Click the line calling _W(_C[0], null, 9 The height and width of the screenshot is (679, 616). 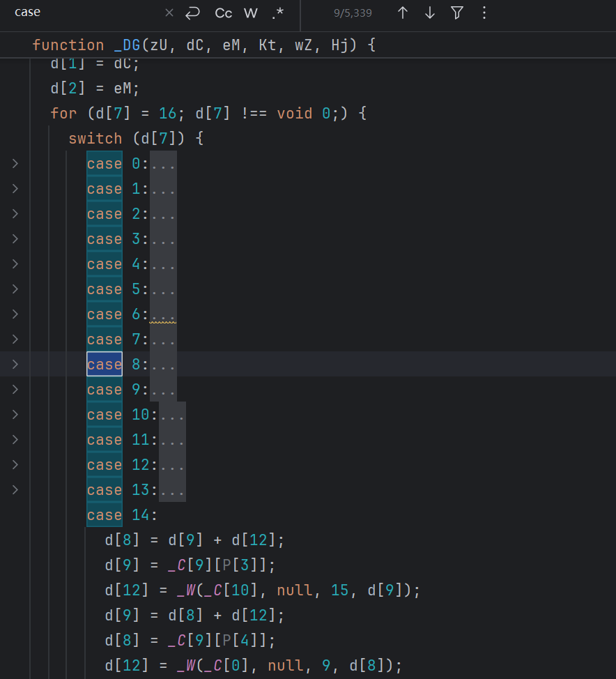click(253, 666)
